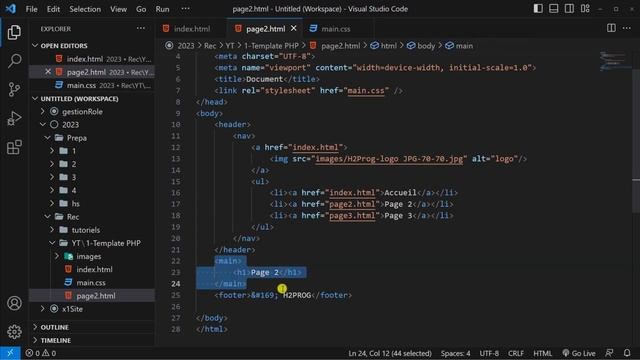Open the Run and Debug view
The width and height of the screenshot is (640, 360).
pyautogui.click(x=14, y=118)
